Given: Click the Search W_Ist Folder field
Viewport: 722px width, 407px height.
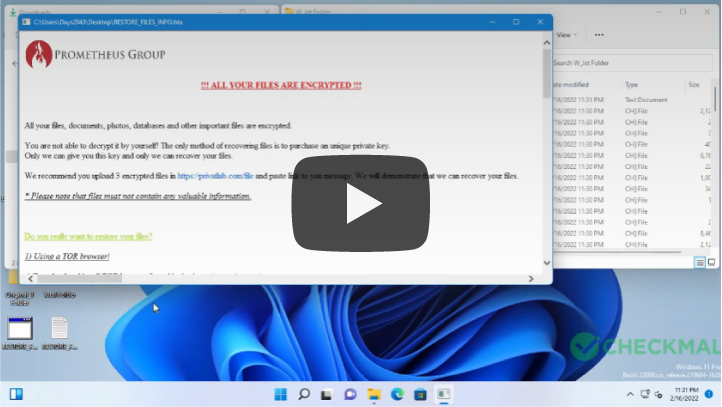Looking at the screenshot, I should point(632,63).
